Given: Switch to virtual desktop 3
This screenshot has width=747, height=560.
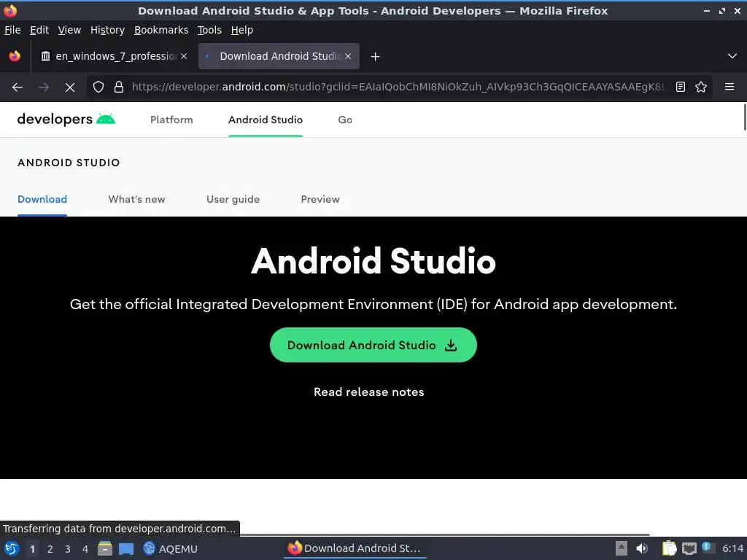Looking at the screenshot, I should click(68, 549).
